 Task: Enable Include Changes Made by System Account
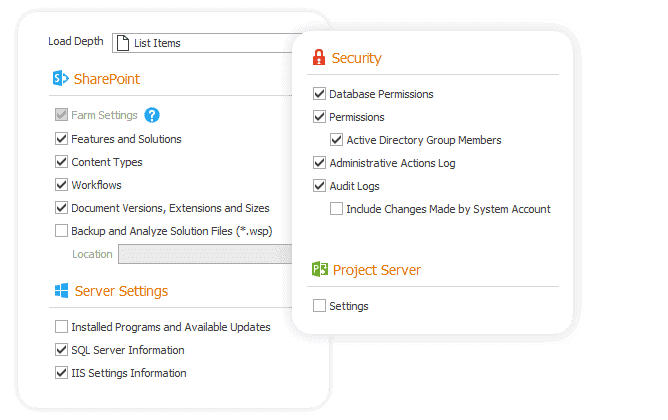click(337, 208)
